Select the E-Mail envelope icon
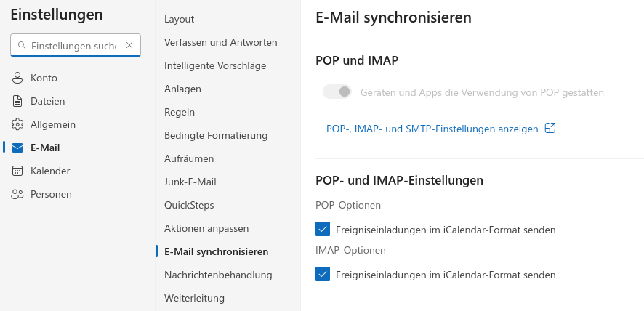The image size is (644, 311). coord(17,148)
